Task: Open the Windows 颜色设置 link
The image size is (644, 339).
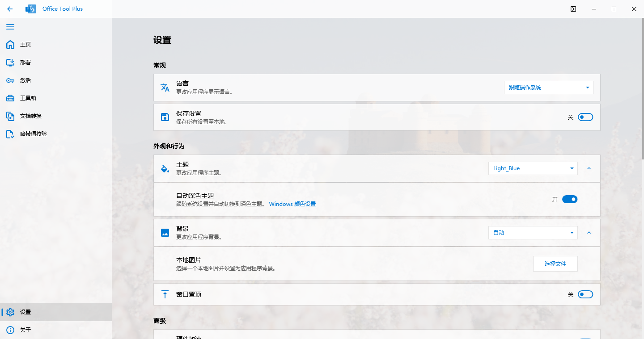Action: tap(292, 204)
